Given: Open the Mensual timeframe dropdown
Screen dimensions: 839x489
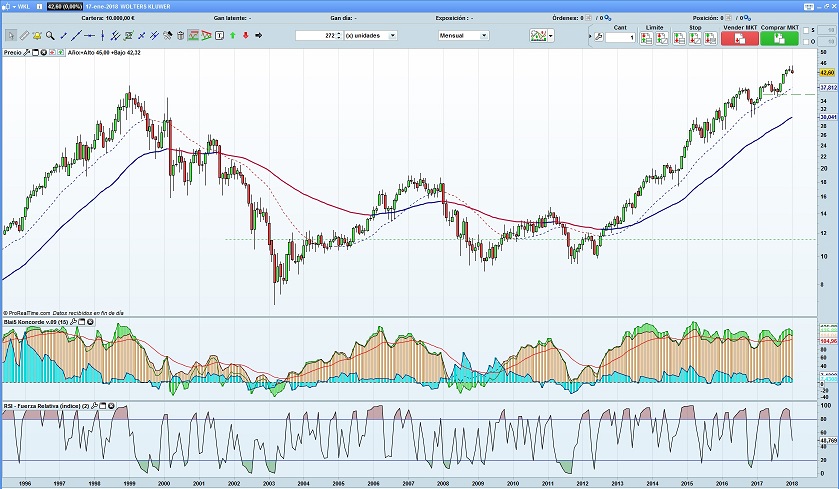Looking at the screenshot, I should click(463, 35).
